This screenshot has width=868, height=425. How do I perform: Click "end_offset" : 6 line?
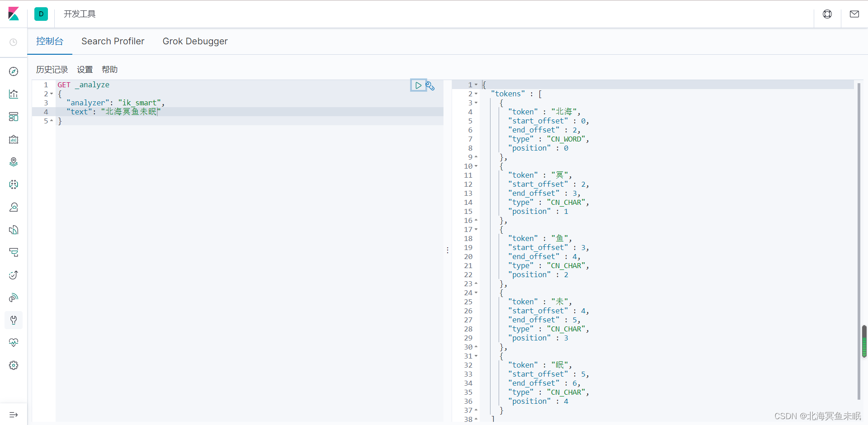[544, 383]
